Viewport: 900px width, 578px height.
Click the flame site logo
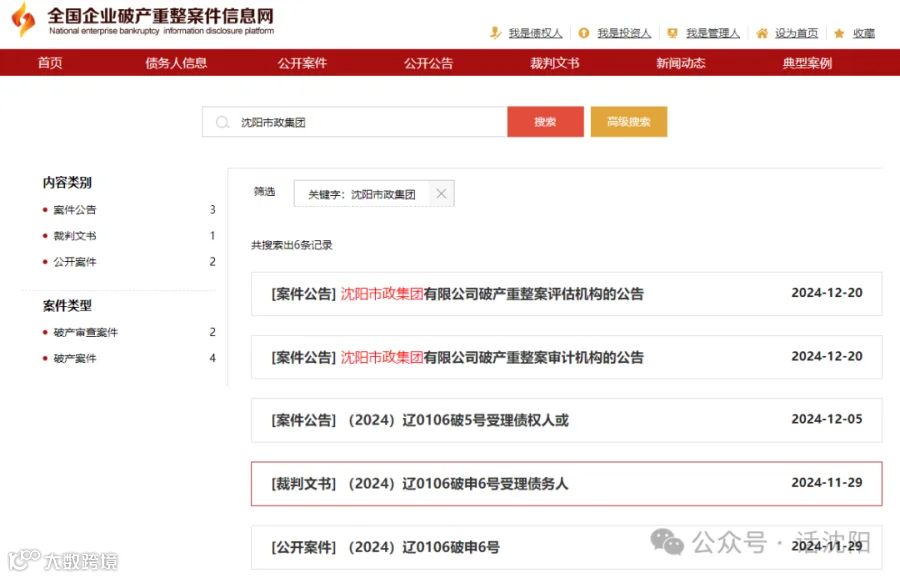[24, 19]
